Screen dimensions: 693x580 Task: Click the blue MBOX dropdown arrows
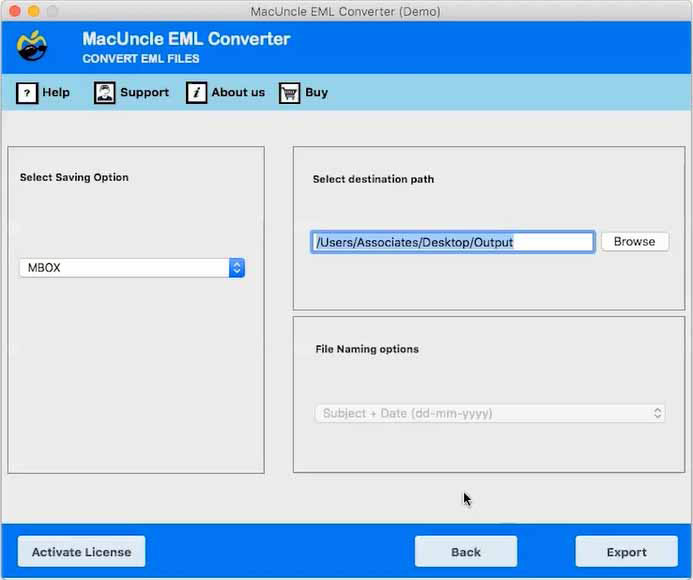(237, 268)
